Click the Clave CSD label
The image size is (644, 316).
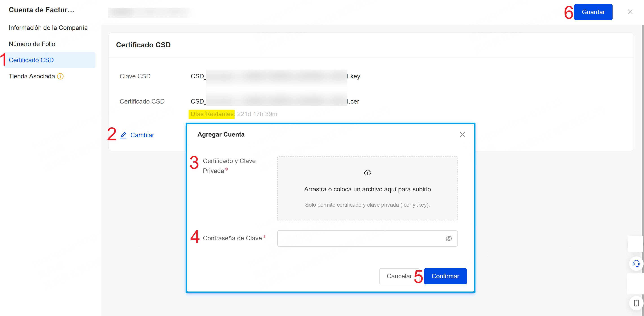[135, 76]
